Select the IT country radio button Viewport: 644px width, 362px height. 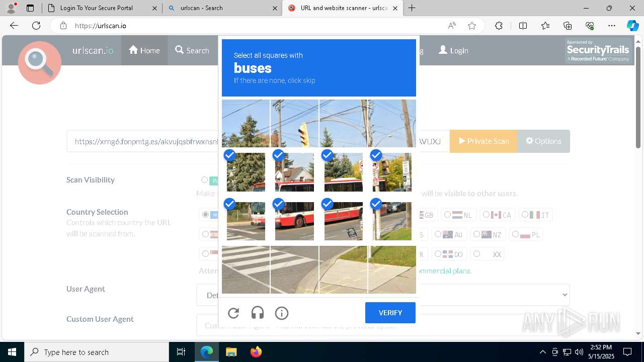pyautogui.click(x=525, y=215)
